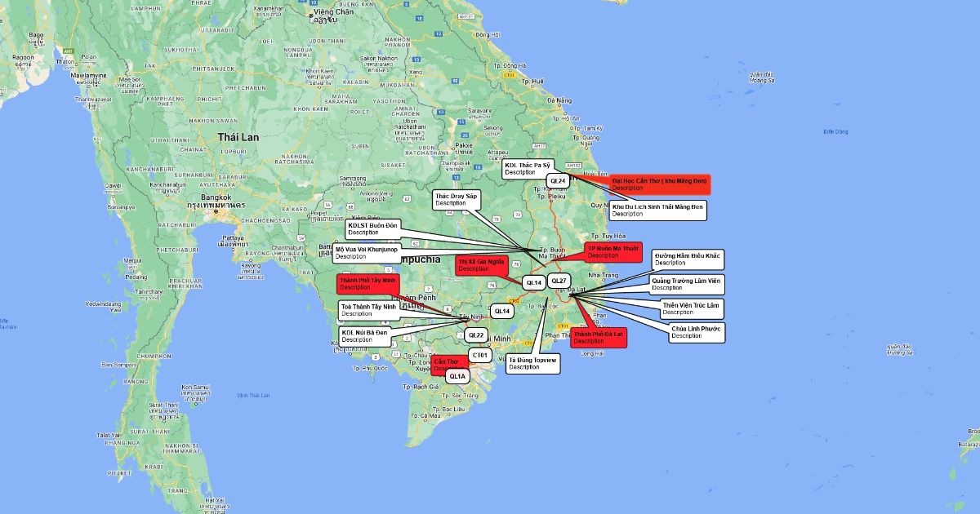Open the Mộ Vua Voi Khunjunop label
The height and width of the screenshot is (514, 980).
(365, 253)
